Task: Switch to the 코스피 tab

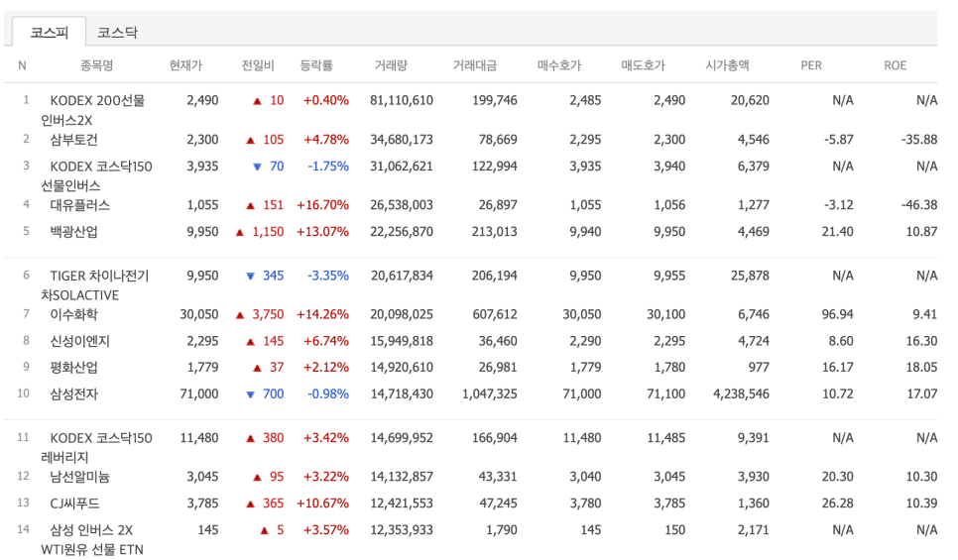Action: 50,33
